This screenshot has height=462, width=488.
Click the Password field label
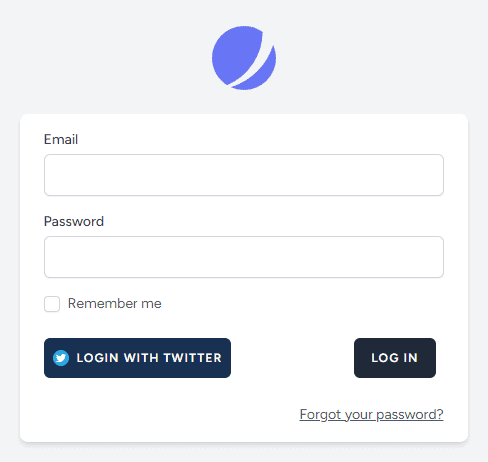click(74, 221)
